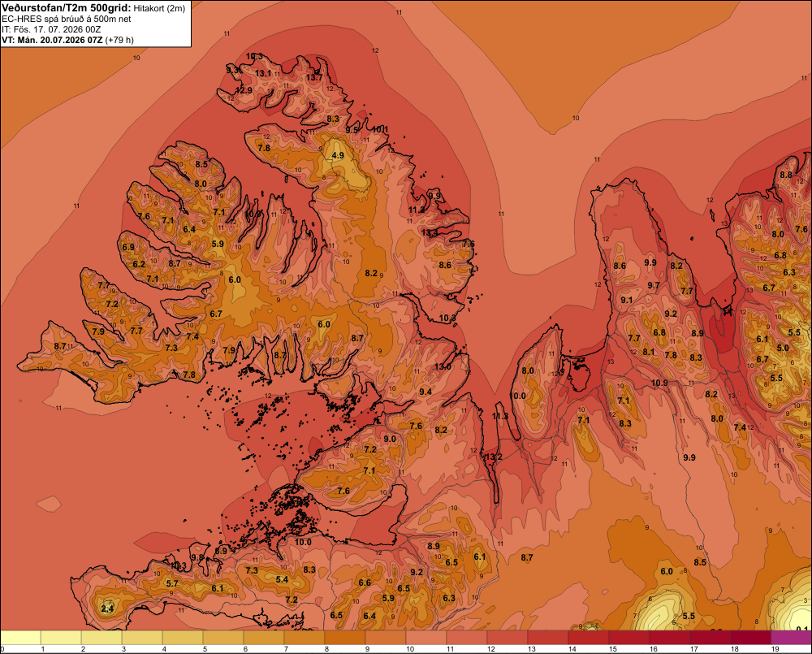Click the legend tick label 15

coord(612,649)
